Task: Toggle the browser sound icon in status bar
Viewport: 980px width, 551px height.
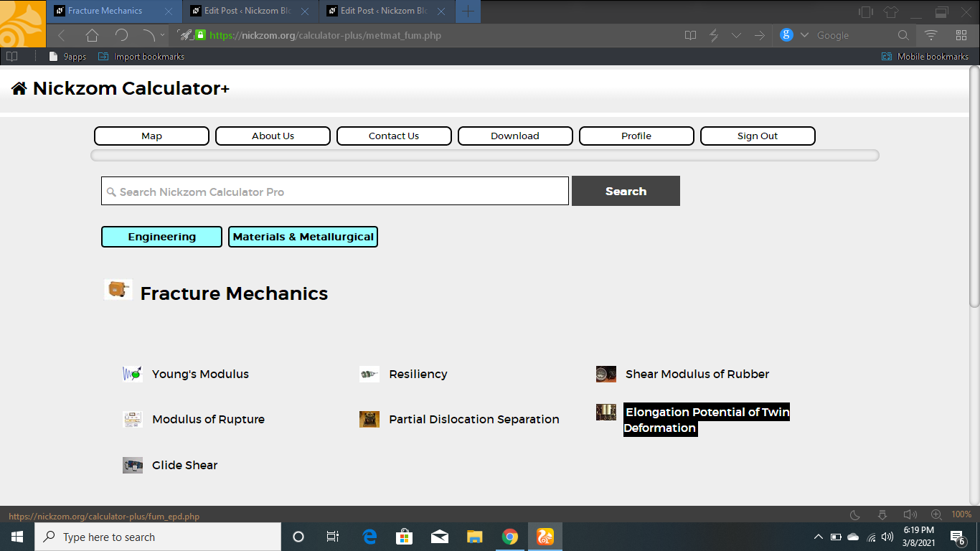Action: coord(910,514)
